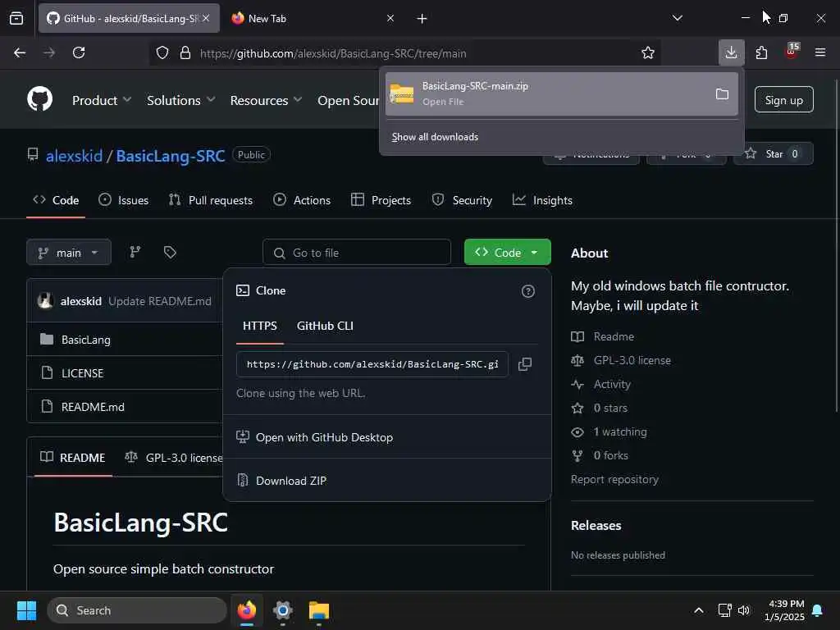Image resolution: width=840 pixels, height=630 pixels.
Task: Click the Windows taskbar Search box
Action: [x=137, y=610]
